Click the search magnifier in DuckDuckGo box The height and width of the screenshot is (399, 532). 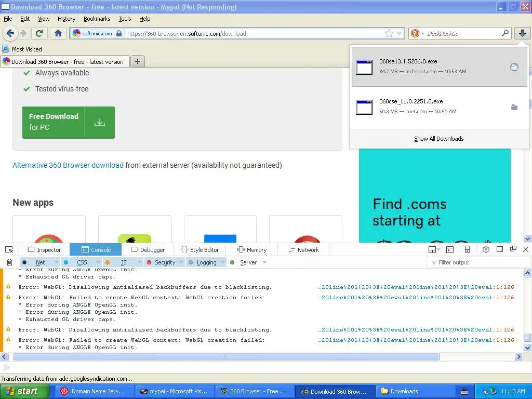click(x=505, y=33)
